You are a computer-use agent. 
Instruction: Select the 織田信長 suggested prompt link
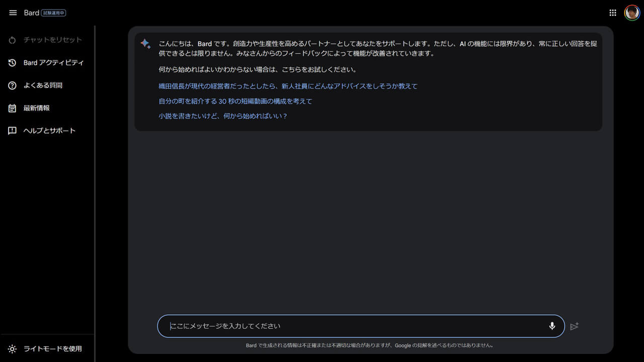click(x=288, y=86)
